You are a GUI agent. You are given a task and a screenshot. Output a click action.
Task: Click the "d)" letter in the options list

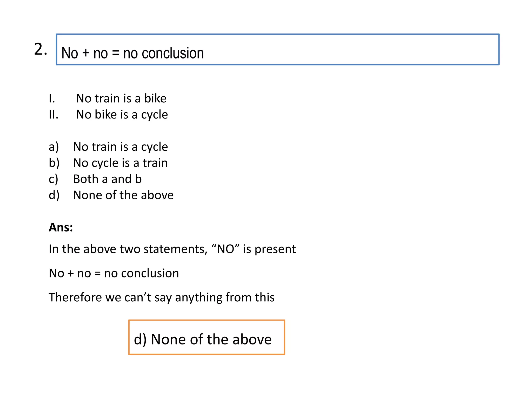(54, 195)
